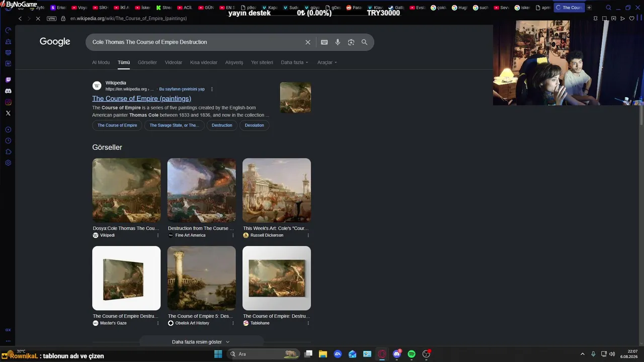Switch to the 'Yer siteleri' tab
The image size is (644, 362).
coord(262,62)
